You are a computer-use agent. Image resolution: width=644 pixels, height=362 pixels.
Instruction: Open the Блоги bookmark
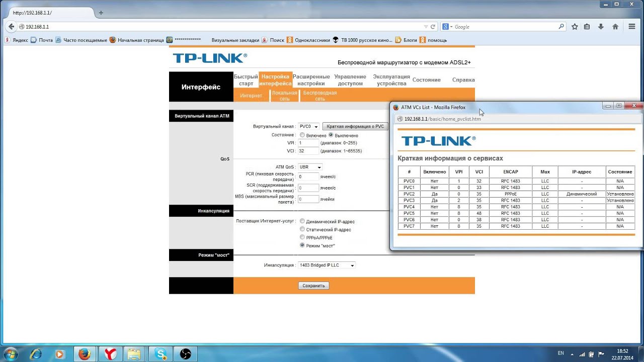[407, 40]
